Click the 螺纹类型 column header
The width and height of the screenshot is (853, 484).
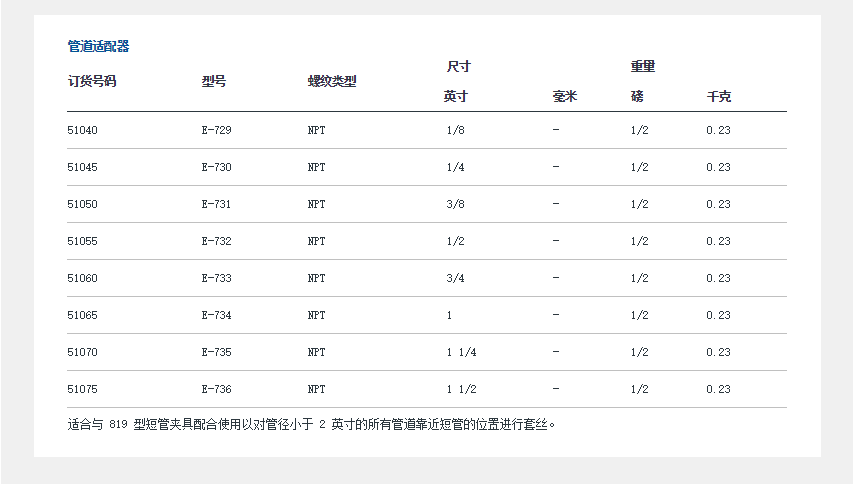(x=331, y=81)
